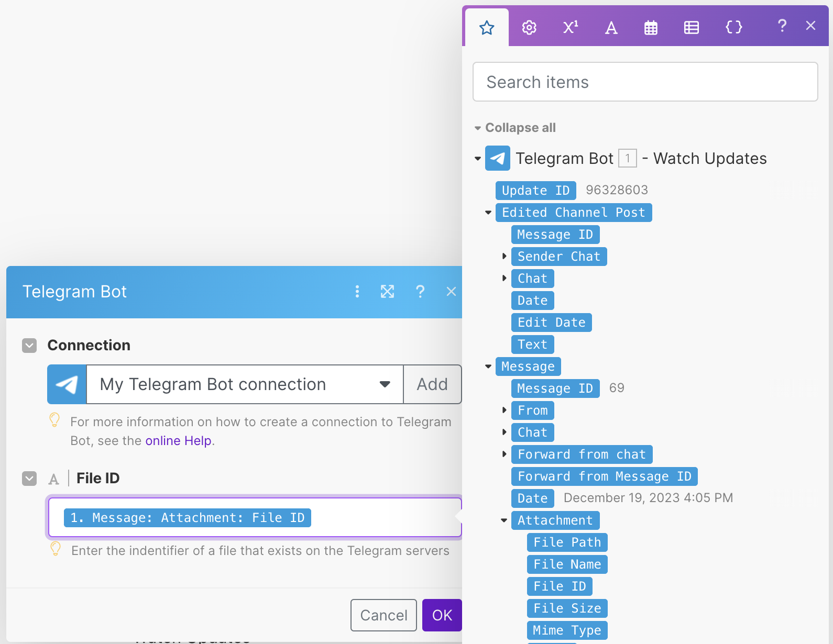833x644 pixels.
Task: Collapse the Attachment group
Action: [x=504, y=520]
